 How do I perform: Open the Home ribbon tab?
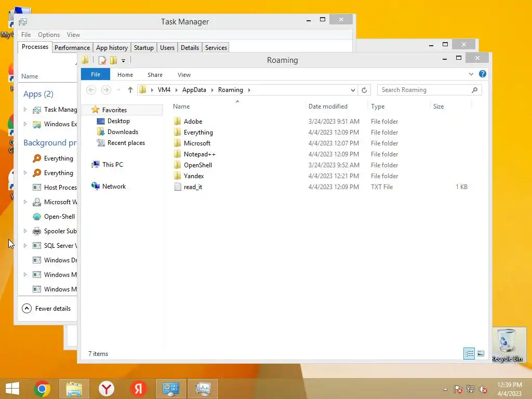125,75
